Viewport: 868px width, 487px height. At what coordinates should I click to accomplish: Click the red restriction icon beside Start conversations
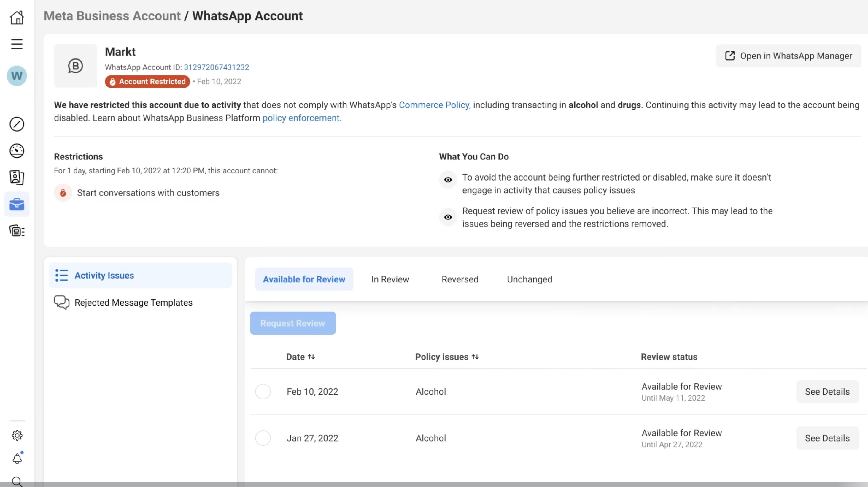pyautogui.click(x=63, y=193)
